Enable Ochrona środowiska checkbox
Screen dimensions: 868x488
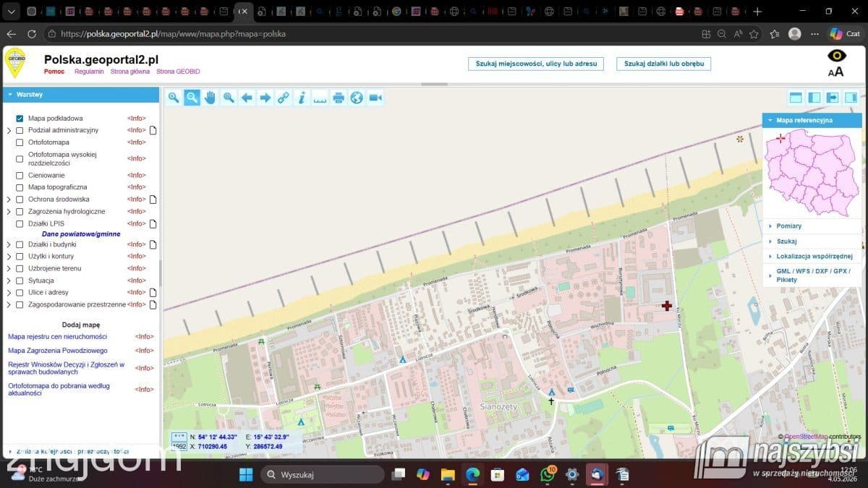20,200
